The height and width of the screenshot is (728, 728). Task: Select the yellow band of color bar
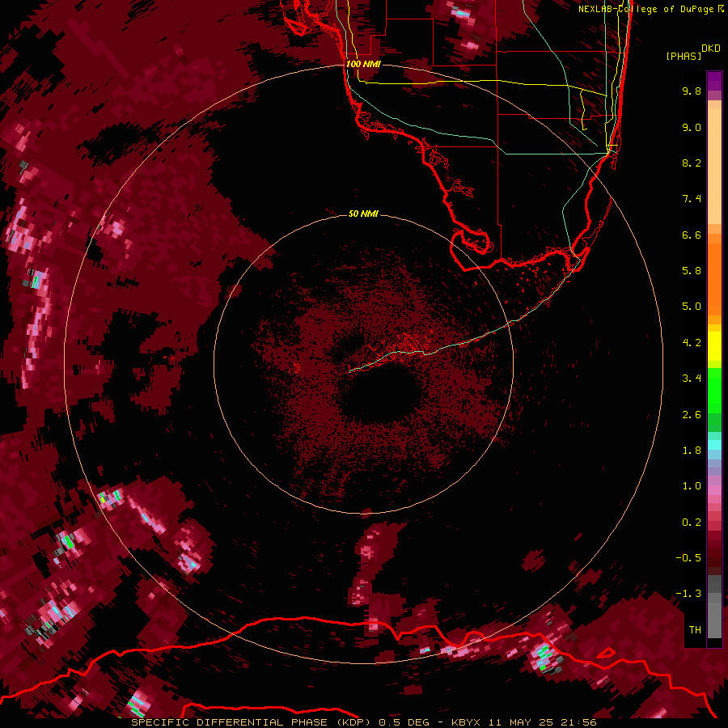coord(714,346)
